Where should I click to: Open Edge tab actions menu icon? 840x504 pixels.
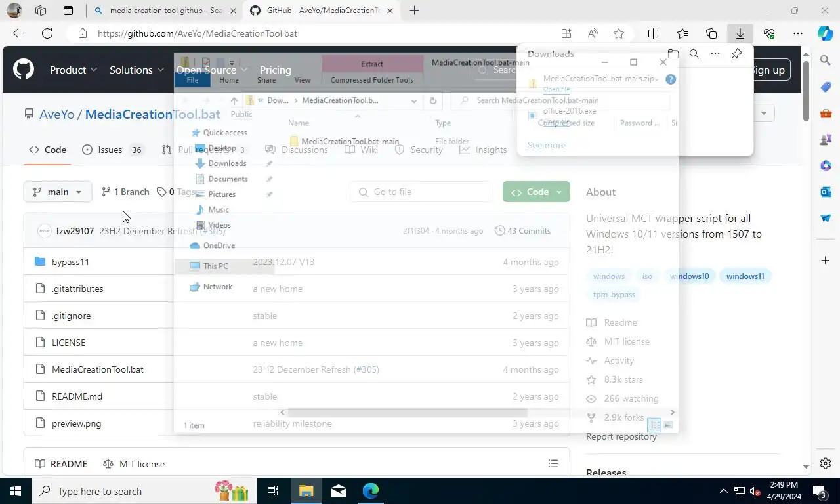68,10
